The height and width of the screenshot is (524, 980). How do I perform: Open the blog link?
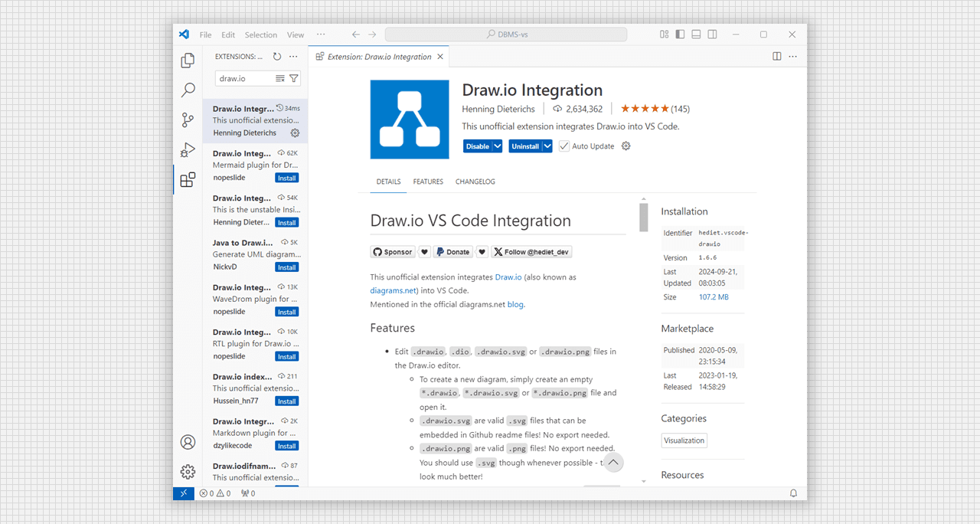(515, 304)
